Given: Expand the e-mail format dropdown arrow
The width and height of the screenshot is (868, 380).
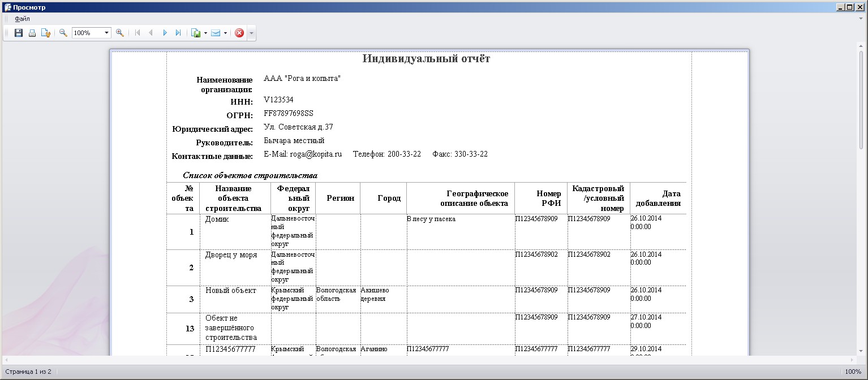Looking at the screenshot, I should (225, 33).
